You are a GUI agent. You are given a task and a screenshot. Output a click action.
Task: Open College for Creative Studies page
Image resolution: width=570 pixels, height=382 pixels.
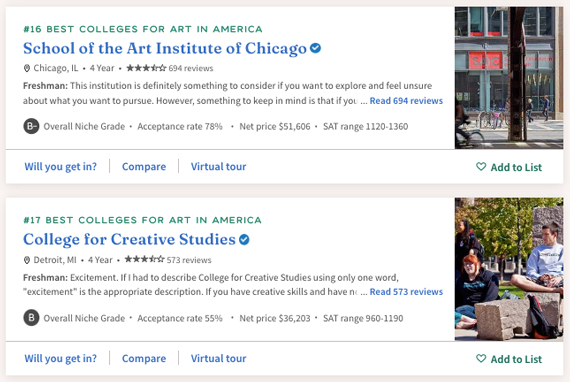click(129, 240)
